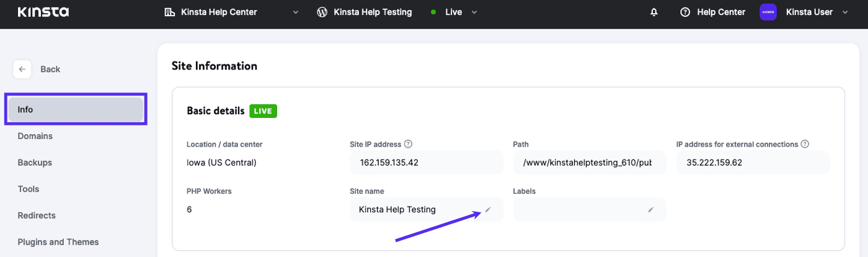Click the Site Information heading
This screenshot has height=257, width=868.
(215, 65)
